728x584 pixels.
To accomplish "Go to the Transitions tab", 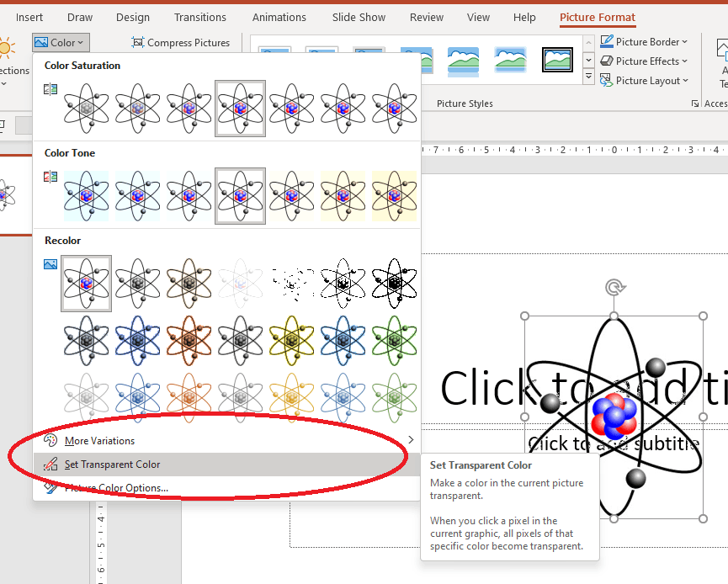I will point(200,17).
